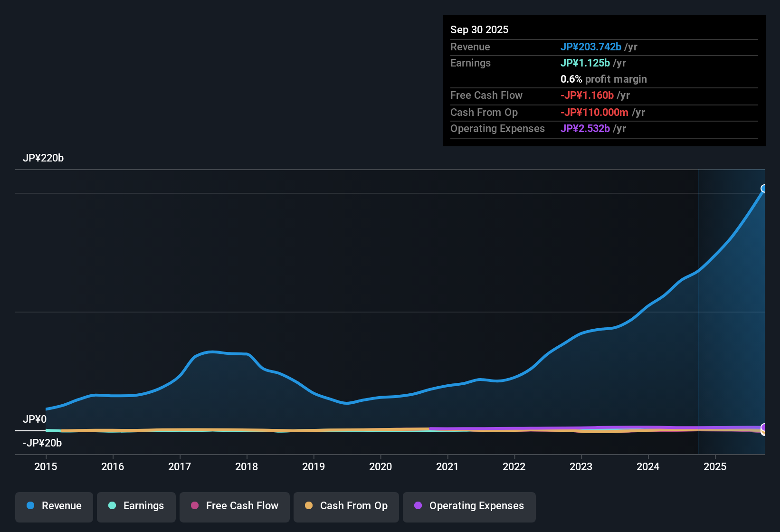Collapse the Cash From Op legend entry

(x=346, y=506)
